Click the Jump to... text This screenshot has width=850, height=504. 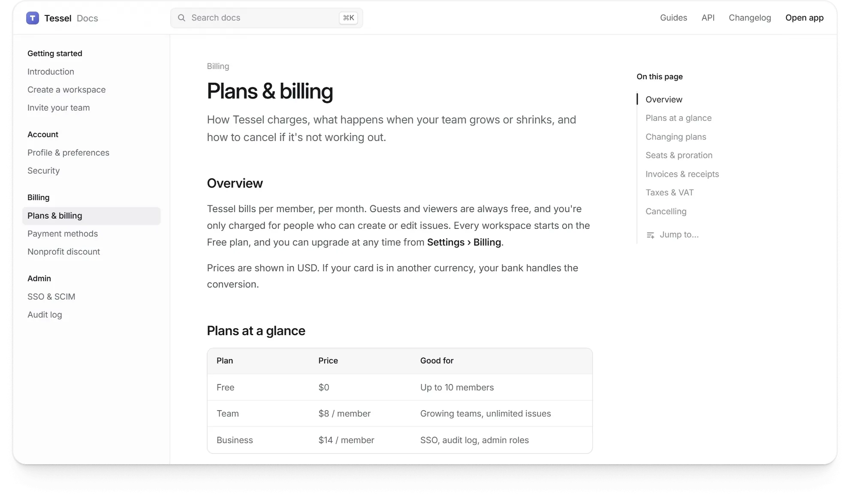click(x=679, y=234)
